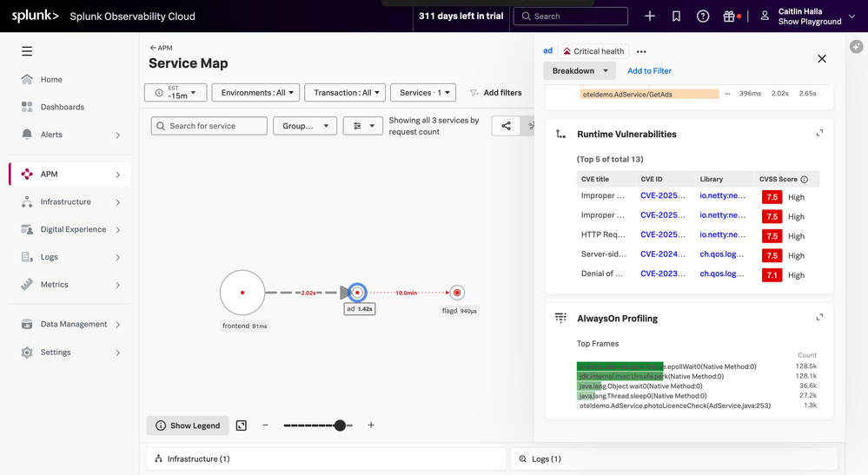The height and width of the screenshot is (475, 868).
Task: Click the Splunk logo
Action: (35, 16)
